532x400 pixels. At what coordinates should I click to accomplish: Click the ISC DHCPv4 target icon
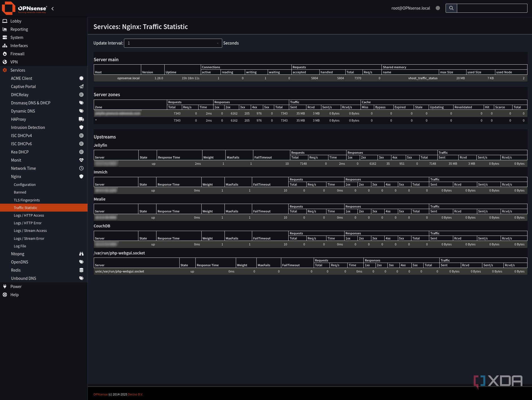coord(81,135)
